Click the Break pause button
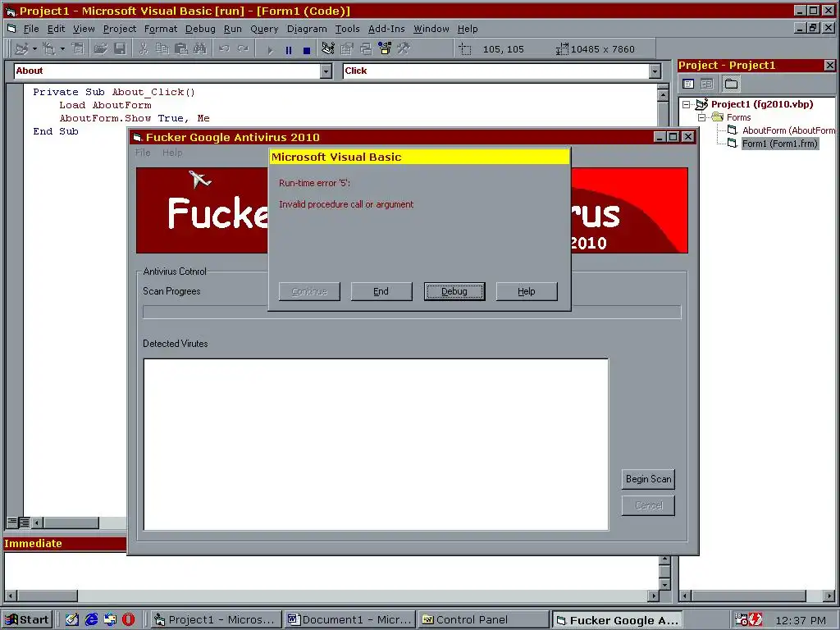840x630 pixels. point(289,50)
